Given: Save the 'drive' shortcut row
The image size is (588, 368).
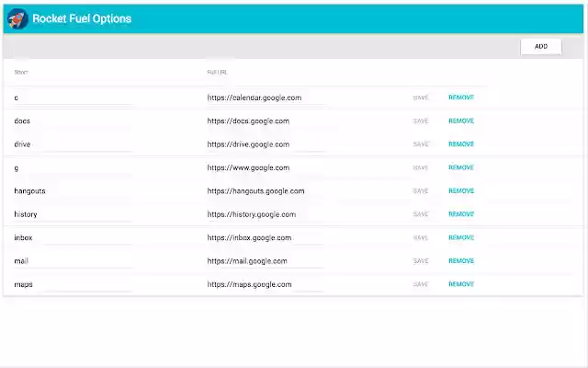Looking at the screenshot, I should click(x=421, y=144).
